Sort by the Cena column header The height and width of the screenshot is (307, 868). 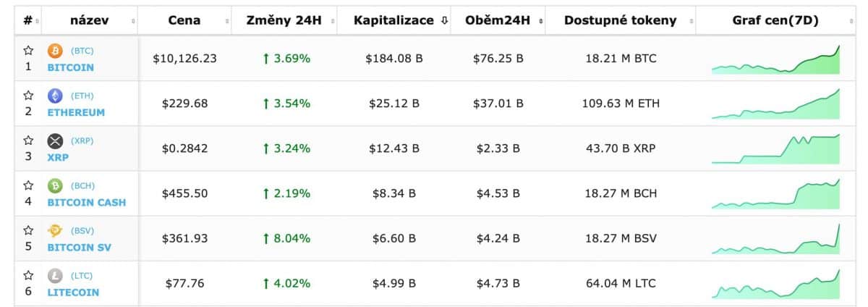pyautogui.click(x=184, y=20)
